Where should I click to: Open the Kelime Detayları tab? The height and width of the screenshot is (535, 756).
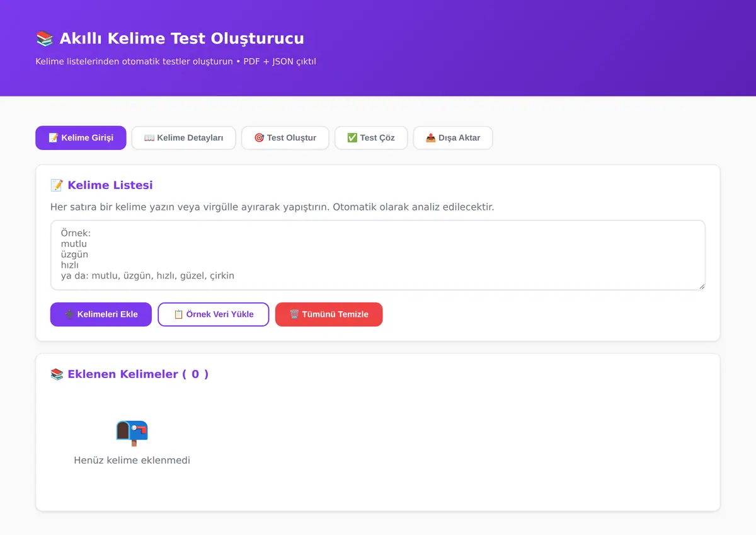183,138
